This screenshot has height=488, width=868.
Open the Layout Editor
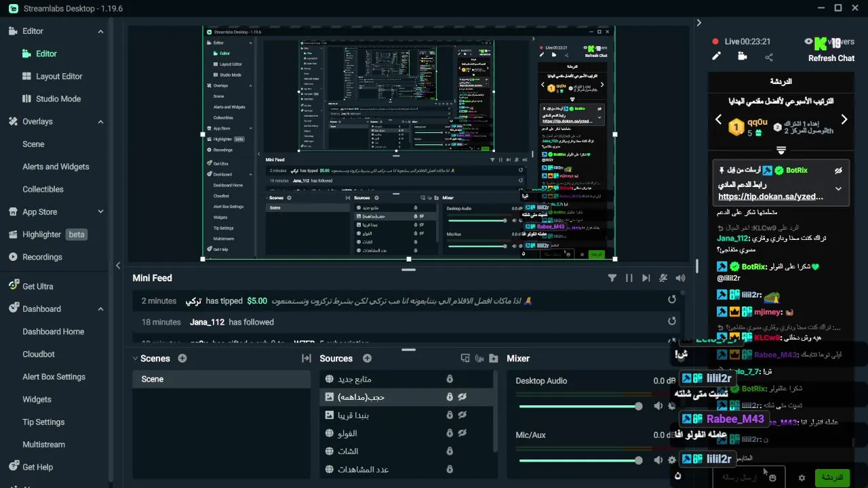59,77
